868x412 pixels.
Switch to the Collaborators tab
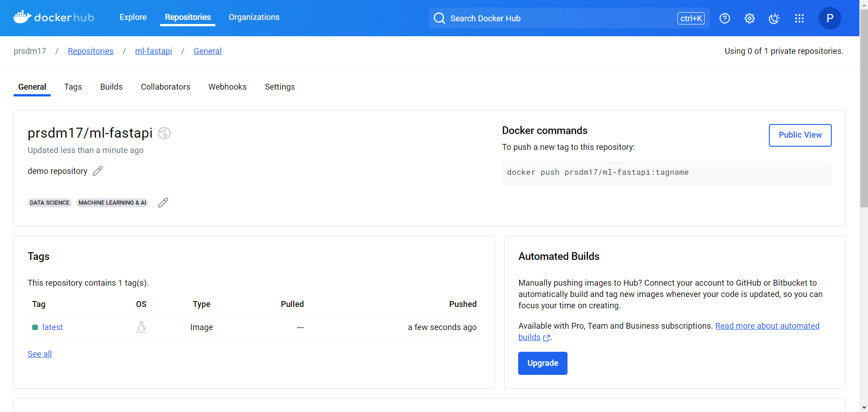coord(166,87)
